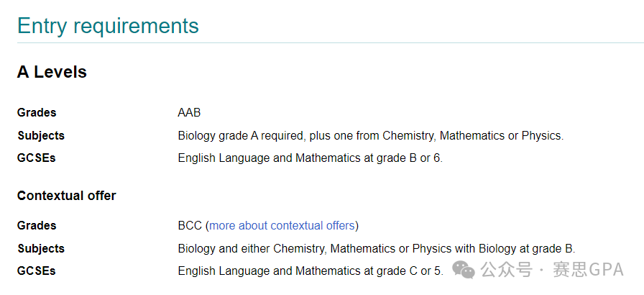The width and height of the screenshot is (644, 295).
Task: Click the 'Entry requirements' page heading
Action: (108, 25)
